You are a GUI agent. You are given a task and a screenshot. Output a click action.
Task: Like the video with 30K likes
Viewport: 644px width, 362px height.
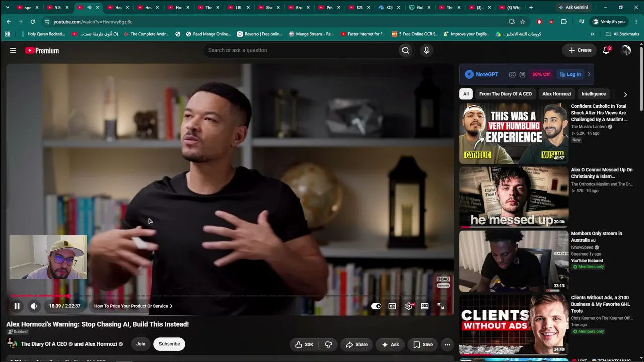[x=304, y=344]
